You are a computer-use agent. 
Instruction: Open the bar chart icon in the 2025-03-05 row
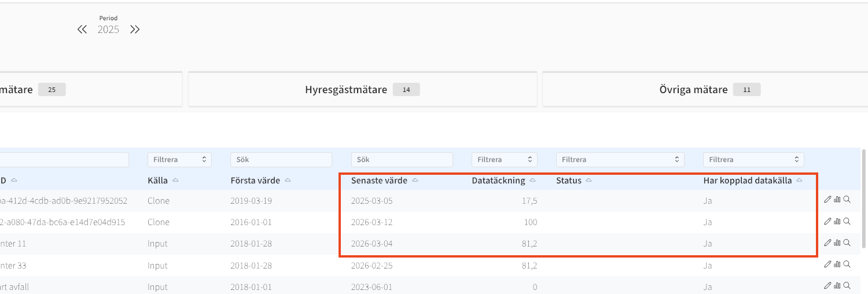pos(837,199)
